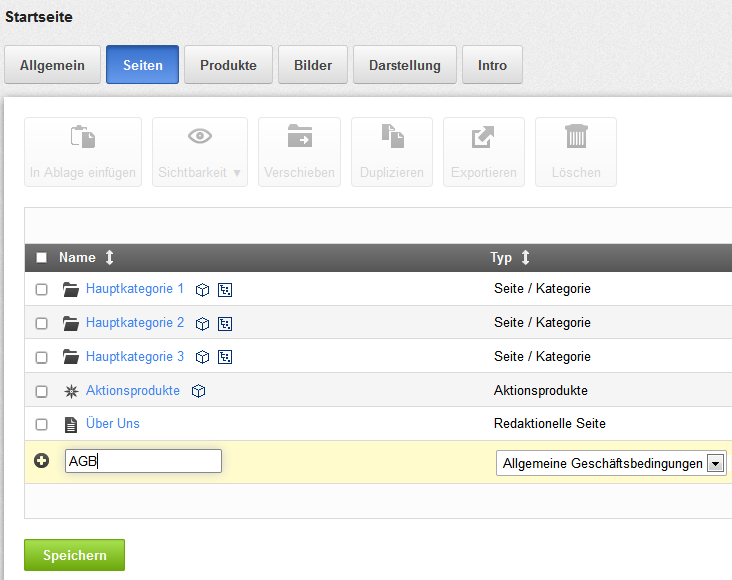Screen dimensions: 732x580
Task: Click the Duplizieren pages icon
Action: coord(393,136)
